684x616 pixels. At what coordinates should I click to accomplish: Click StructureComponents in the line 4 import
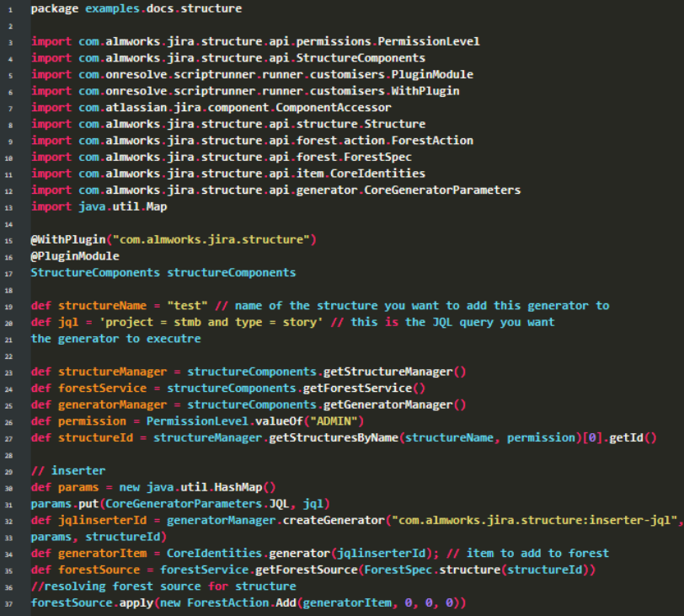point(361,58)
